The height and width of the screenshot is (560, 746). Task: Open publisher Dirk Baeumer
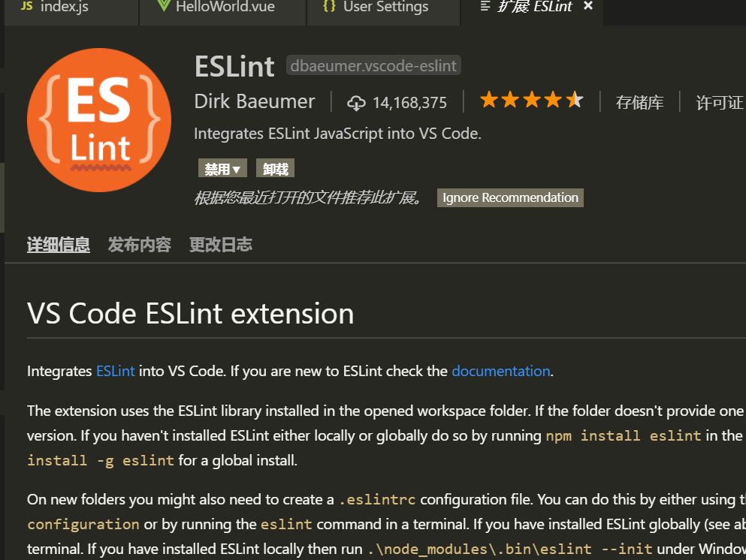[x=255, y=102]
